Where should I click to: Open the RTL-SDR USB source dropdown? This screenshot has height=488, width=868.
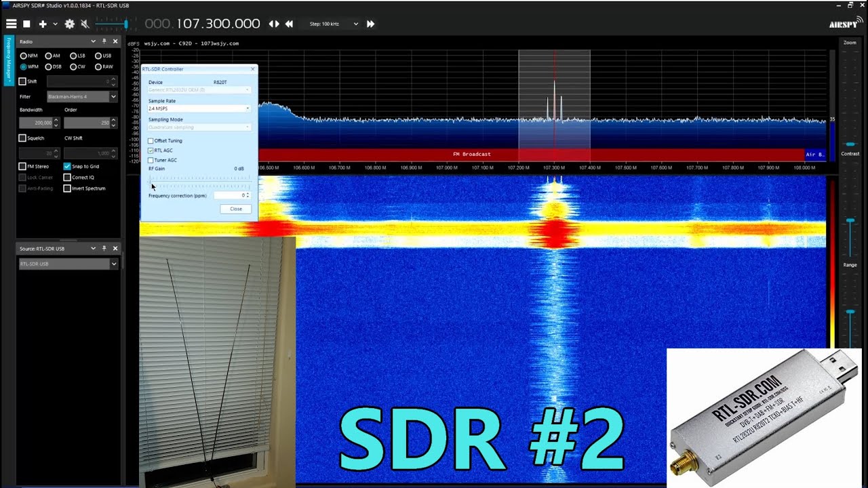coord(68,264)
